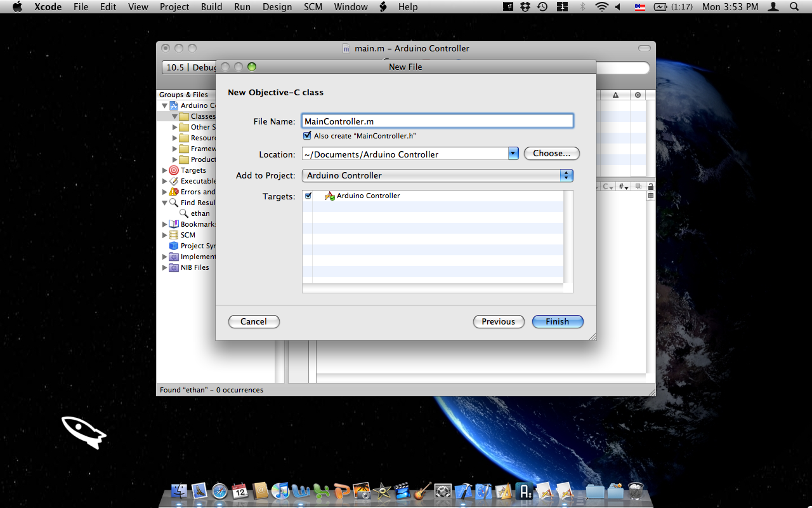Select the "ethan" find result row
Viewport: 812px width, 508px height.
[200, 213]
